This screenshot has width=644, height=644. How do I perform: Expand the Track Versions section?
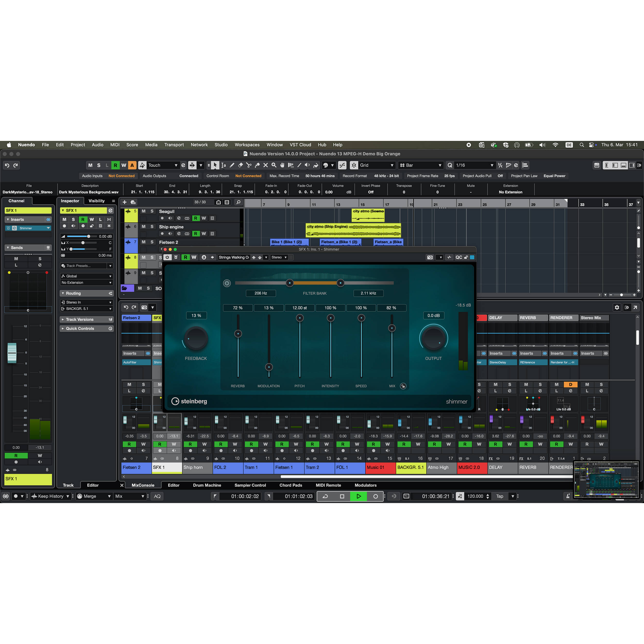[x=80, y=319]
